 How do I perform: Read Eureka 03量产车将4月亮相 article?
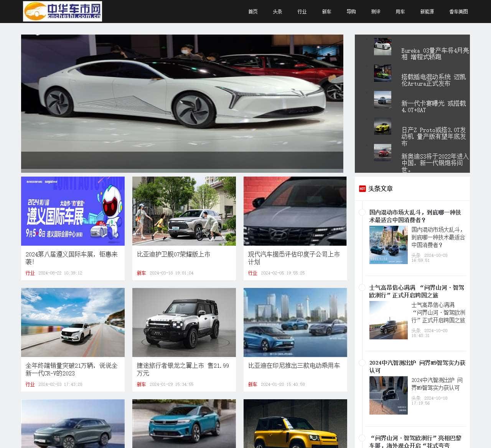435,54
